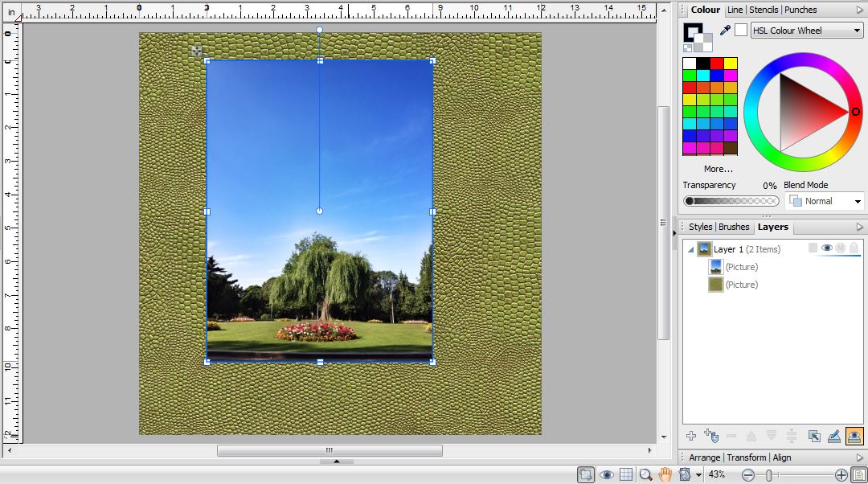Click the add layer plus icon
868x484 pixels.
tap(690, 436)
